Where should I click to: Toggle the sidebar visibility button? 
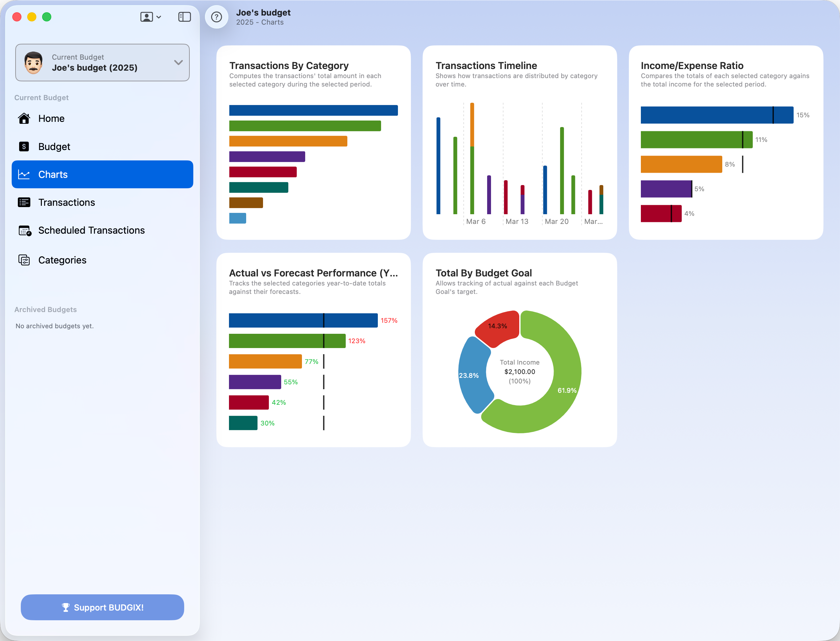185,17
